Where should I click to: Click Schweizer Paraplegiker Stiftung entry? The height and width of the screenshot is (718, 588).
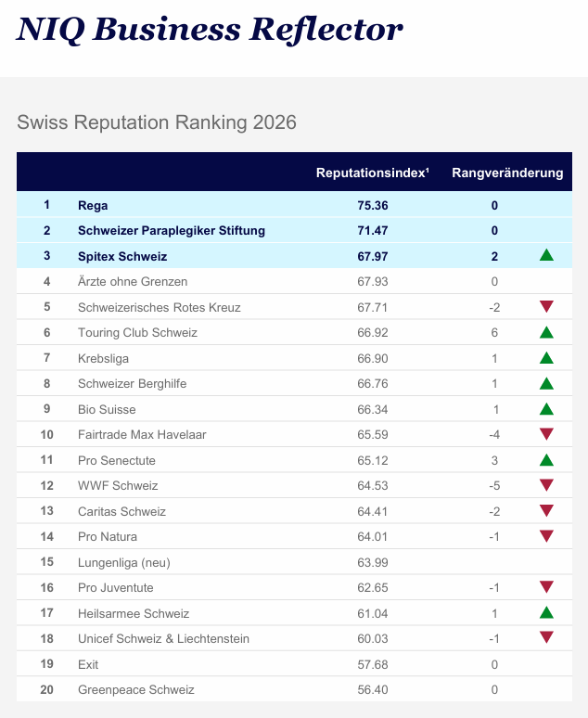172,230
